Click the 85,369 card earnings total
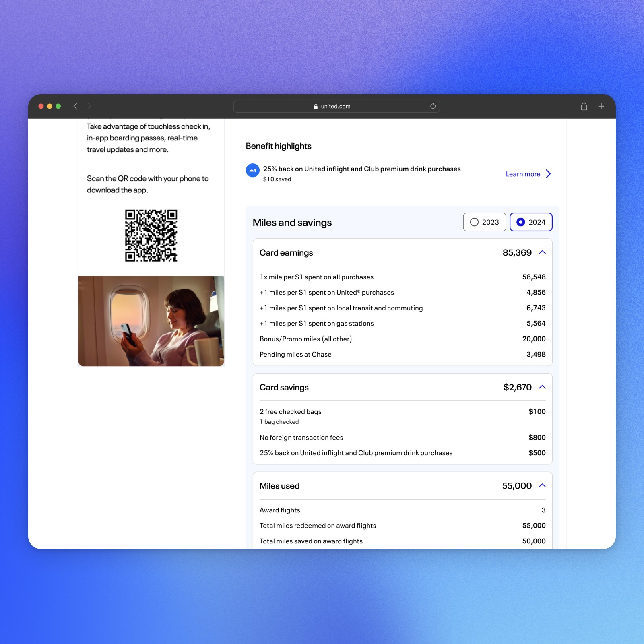 click(x=517, y=252)
